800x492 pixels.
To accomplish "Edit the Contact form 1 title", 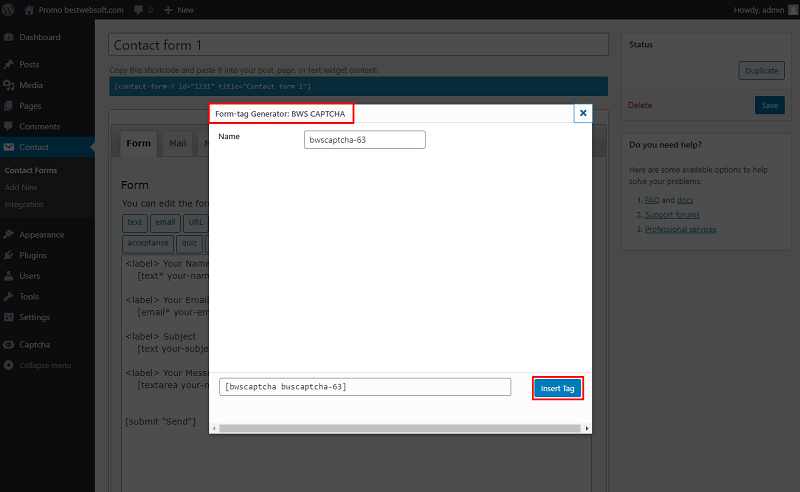I will [358, 45].
